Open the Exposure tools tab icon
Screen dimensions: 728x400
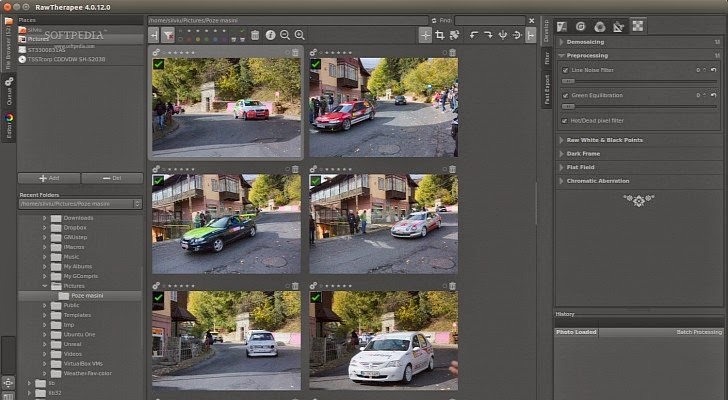562,26
